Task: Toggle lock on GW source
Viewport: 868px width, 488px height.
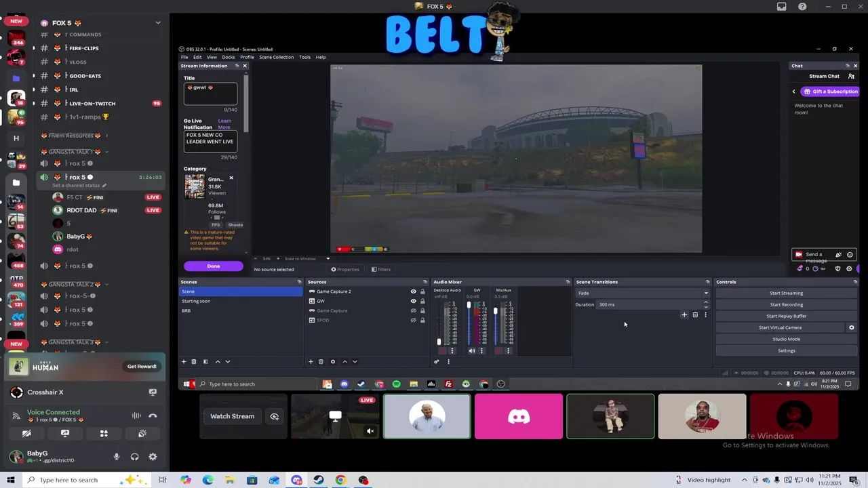Action: [422, 301]
